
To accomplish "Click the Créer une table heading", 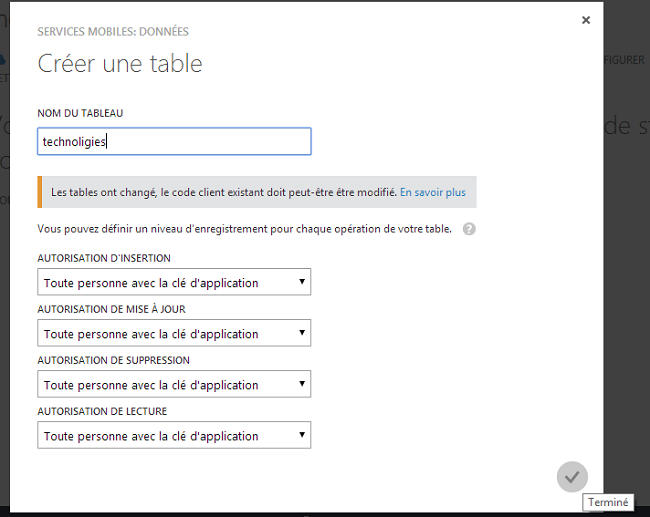I will pos(120,64).
